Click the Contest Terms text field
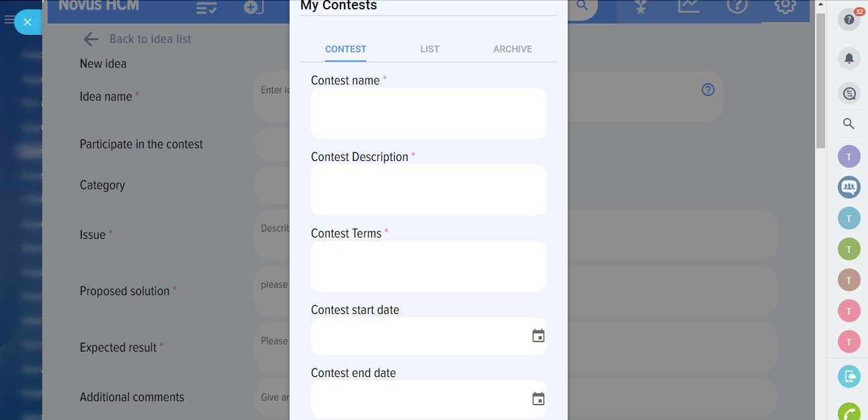This screenshot has height=420, width=868. tap(428, 266)
